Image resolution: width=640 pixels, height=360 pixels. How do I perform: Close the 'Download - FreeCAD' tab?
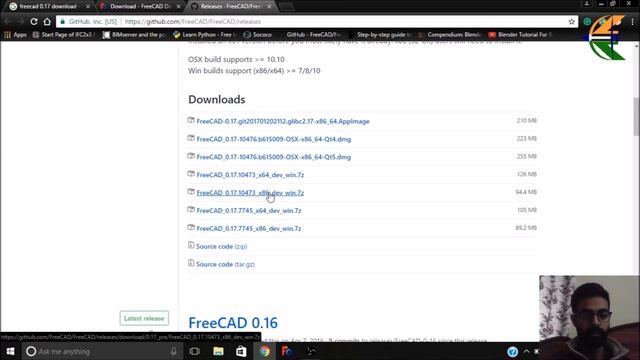[178, 7]
